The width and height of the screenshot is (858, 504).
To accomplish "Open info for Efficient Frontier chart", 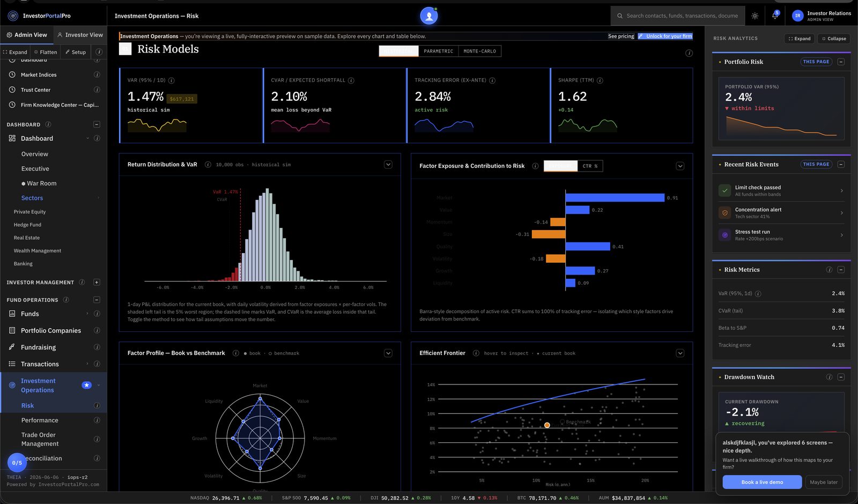I will point(476,353).
